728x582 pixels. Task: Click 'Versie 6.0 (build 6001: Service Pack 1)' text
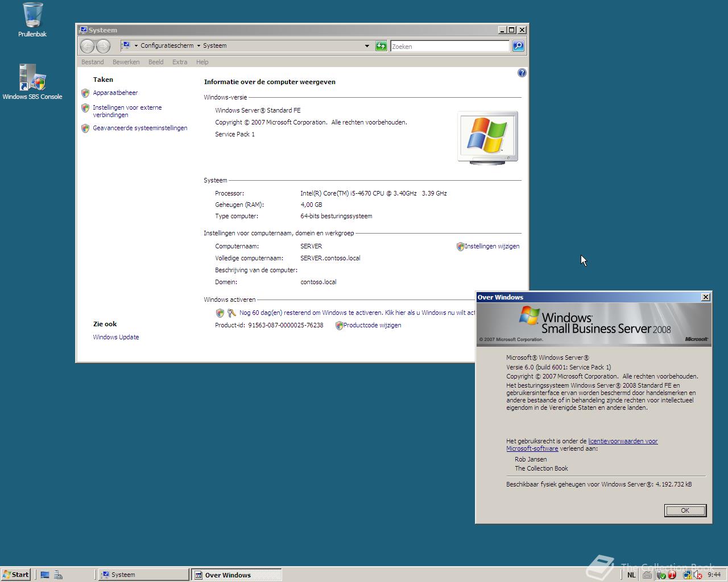pyautogui.click(x=559, y=367)
